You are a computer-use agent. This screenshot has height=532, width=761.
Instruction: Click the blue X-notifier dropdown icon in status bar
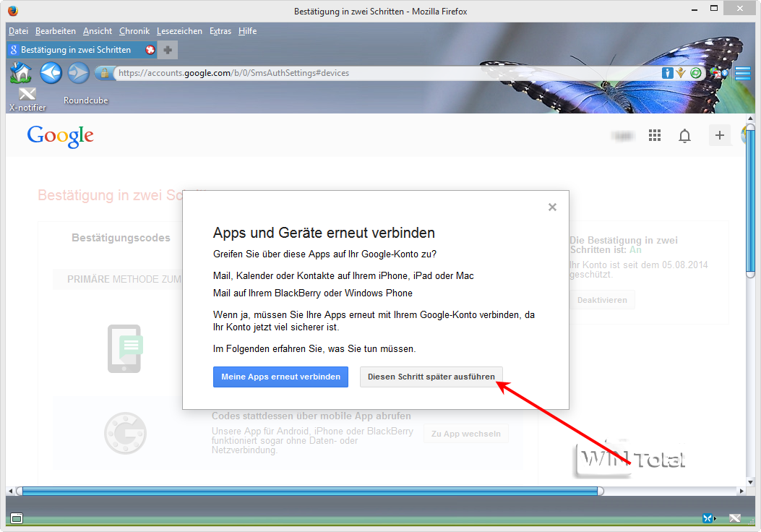(709, 518)
